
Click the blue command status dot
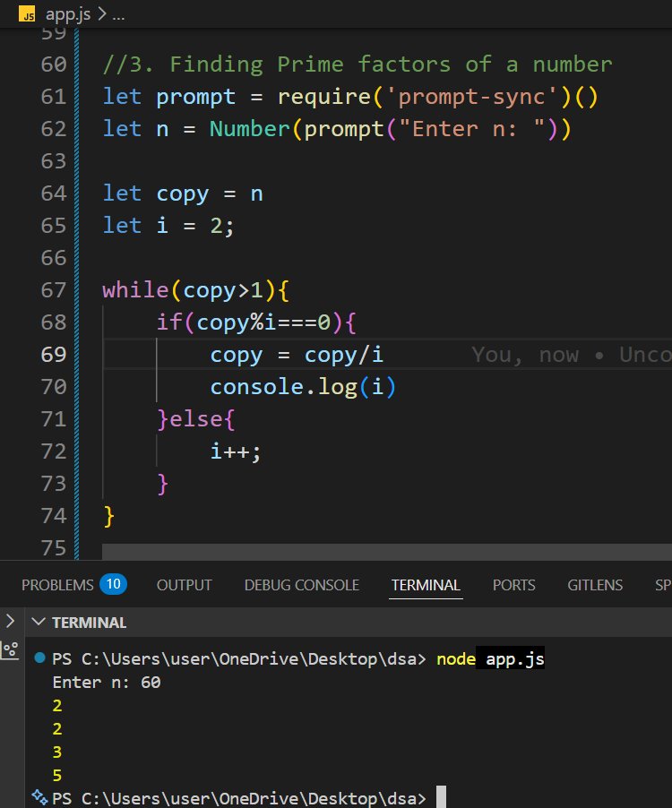click(x=39, y=658)
